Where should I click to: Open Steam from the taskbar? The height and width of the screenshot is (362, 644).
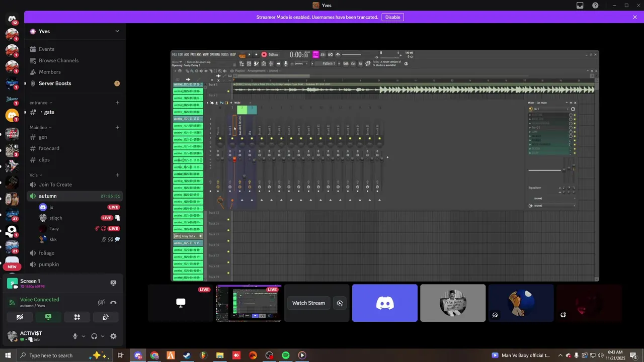coord(187,355)
